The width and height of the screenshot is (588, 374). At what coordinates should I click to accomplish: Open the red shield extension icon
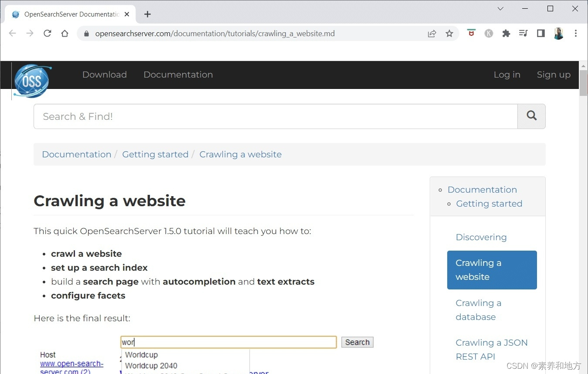pyautogui.click(x=471, y=33)
